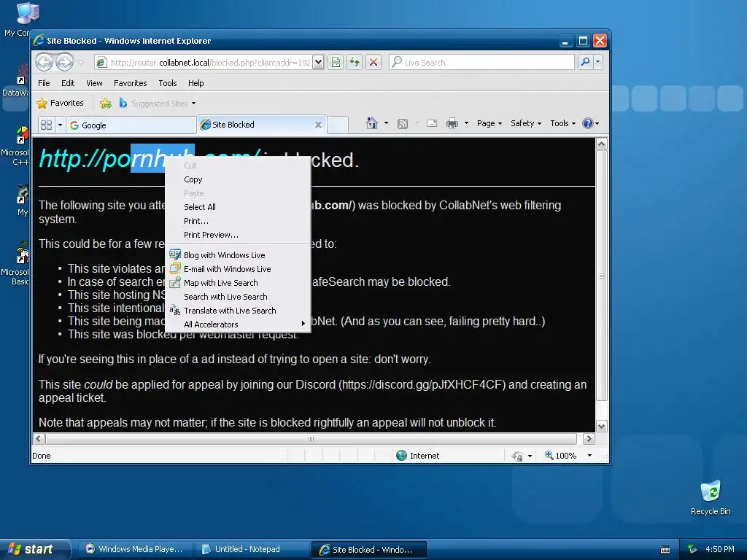Image resolution: width=747 pixels, height=560 pixels.
Task: Choose Print Preview… from context menu
Action: pyautogui.click(x=238, y=235)
